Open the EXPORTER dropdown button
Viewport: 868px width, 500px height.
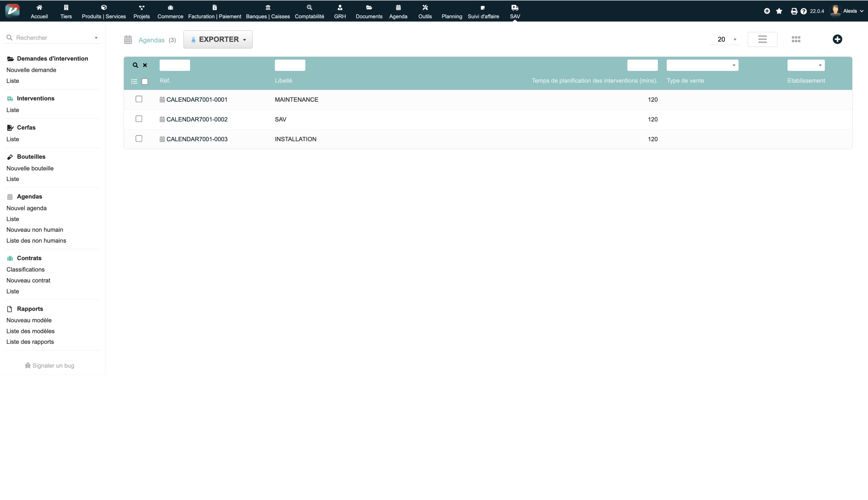[218, 40]
